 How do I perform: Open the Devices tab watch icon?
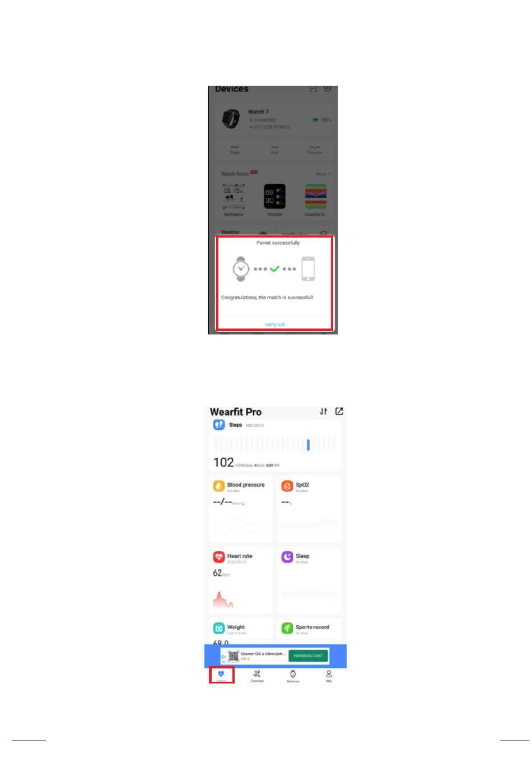[293, 676]
